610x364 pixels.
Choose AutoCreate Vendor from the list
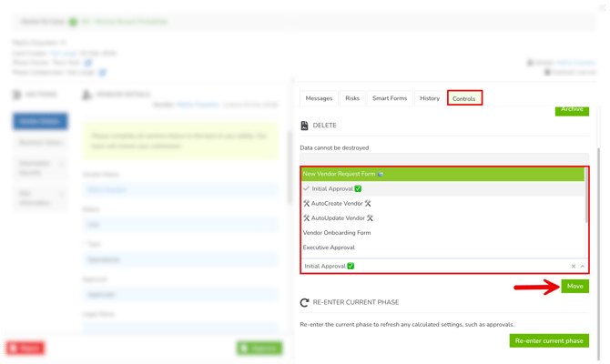tap(337, 204)
